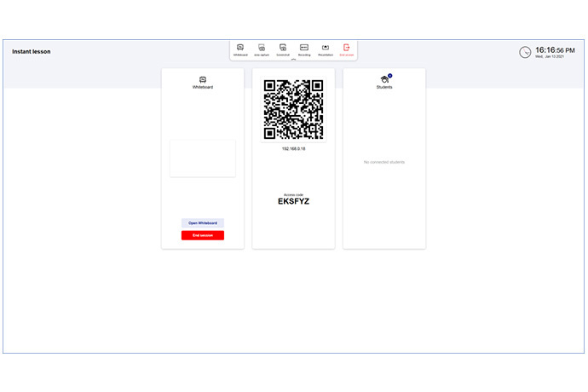Image resolution: width=588 pixels, height=392 pixels.
Task: Click the red End session toolbar icon
Action: [347, 49]
